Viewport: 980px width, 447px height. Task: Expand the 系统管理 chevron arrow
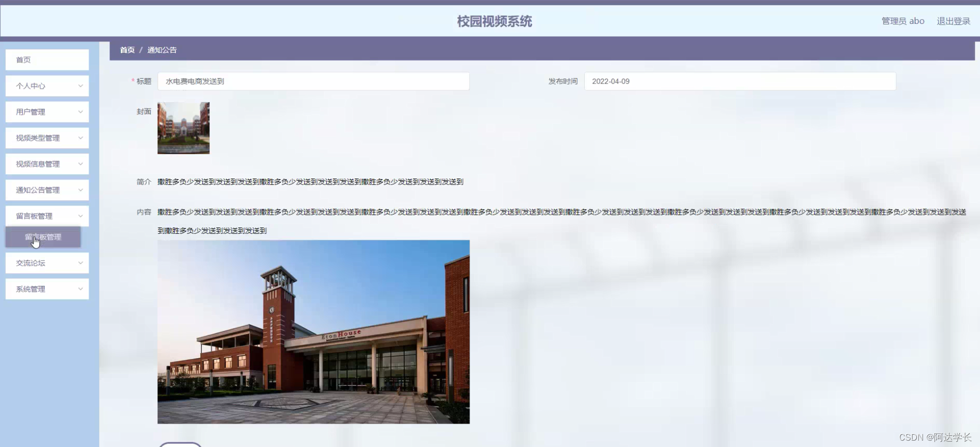tap(80, 289)
